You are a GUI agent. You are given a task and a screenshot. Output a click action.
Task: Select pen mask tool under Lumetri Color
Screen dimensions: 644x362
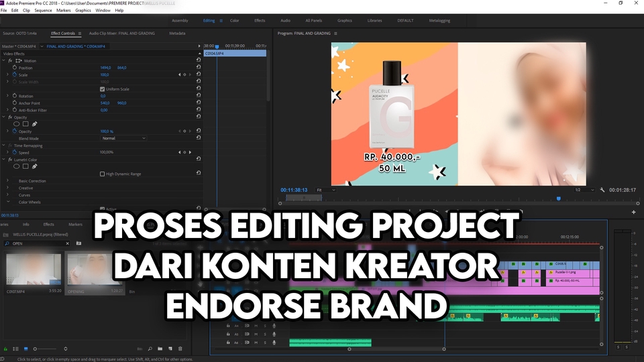click(x=34, y=167)
